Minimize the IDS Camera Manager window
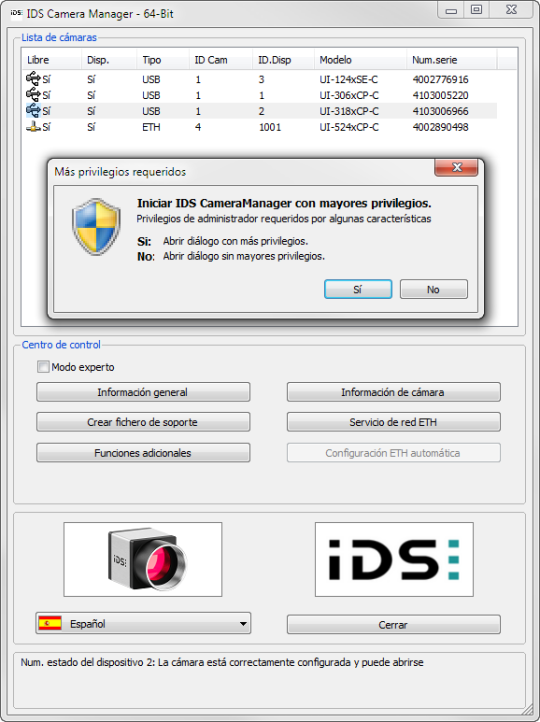The height and width of the screenshot is (722, 540). (x=451, y=10)
